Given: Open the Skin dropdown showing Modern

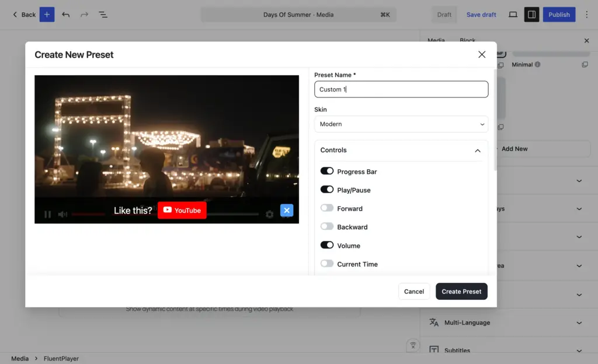Looking at the screenshot, I should tap(401, 124).
